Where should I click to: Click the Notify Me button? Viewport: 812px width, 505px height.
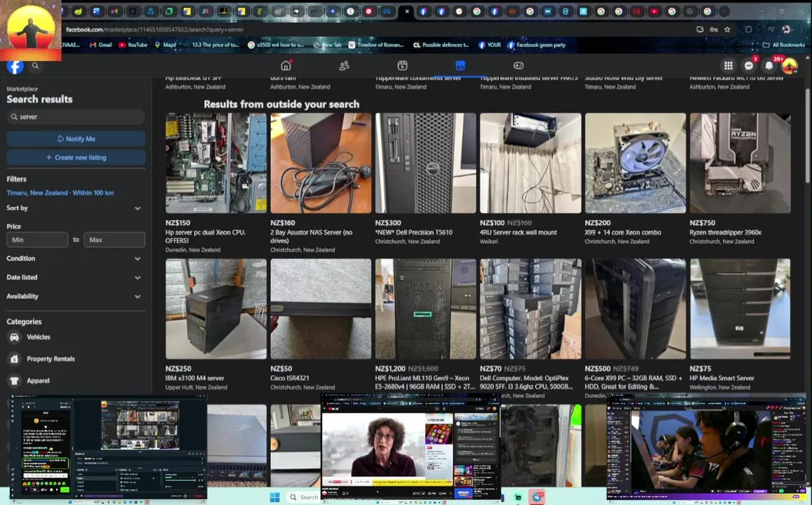[76, 139]
